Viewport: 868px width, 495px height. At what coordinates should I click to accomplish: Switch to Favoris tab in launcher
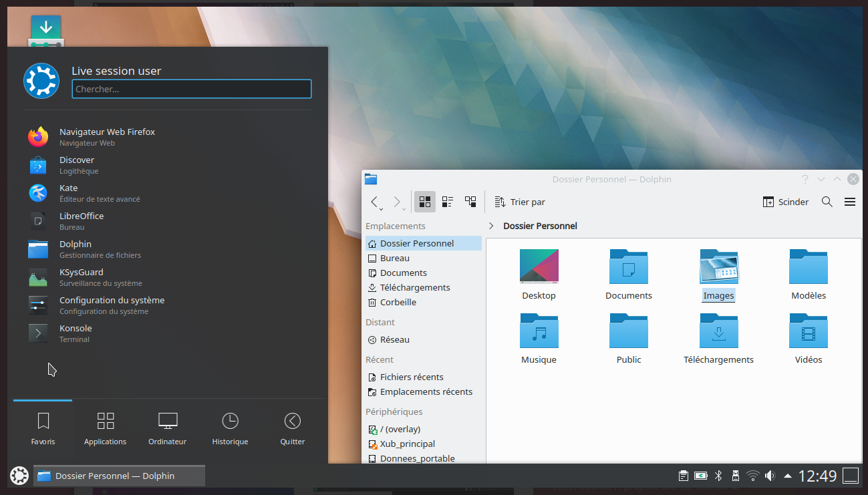43,428
